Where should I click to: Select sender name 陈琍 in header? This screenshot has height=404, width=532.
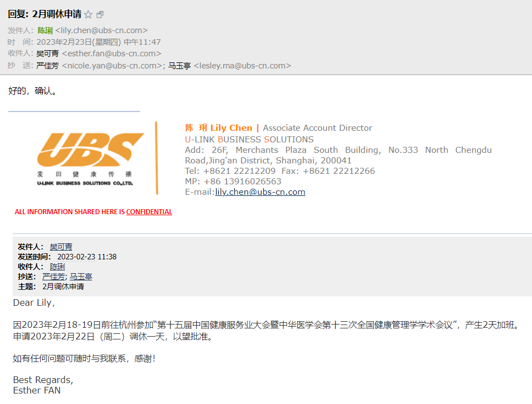tap(45, 30)
